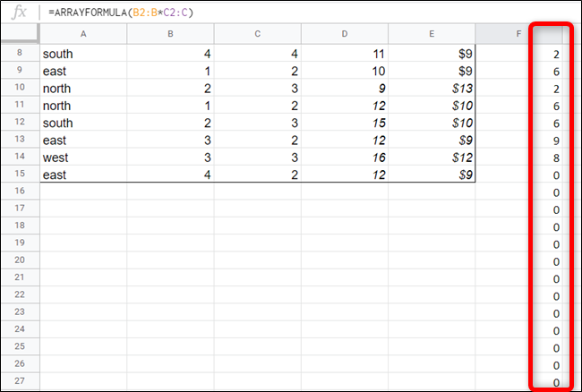Click empty cell C20
Screen dimensions: 582x392
pos(258,260)
